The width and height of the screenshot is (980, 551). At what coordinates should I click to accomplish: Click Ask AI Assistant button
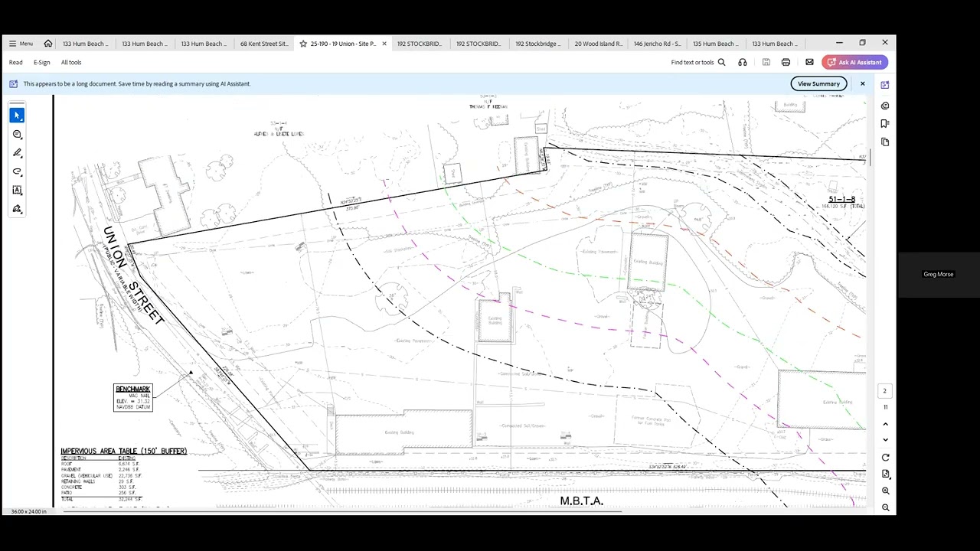(x=854, y=63)
